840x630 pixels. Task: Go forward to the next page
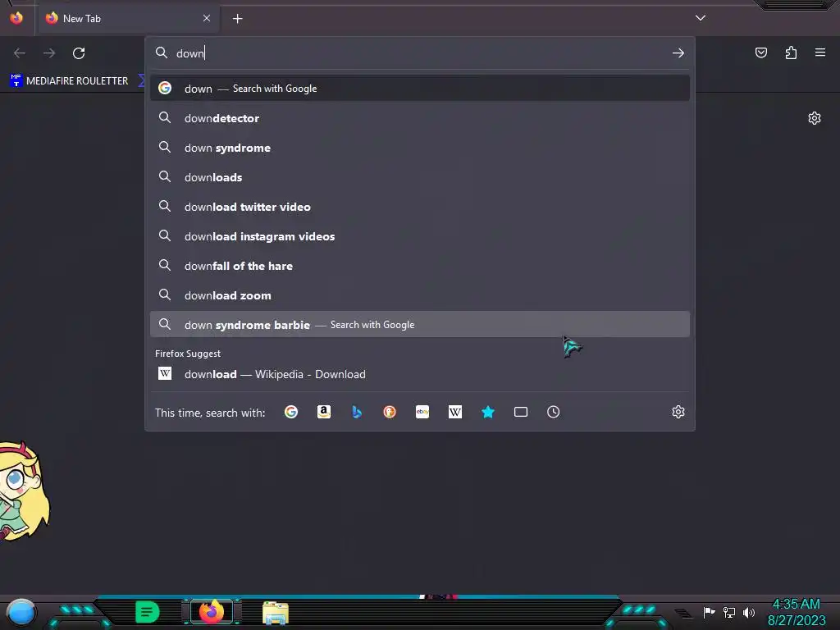point(49,53)
